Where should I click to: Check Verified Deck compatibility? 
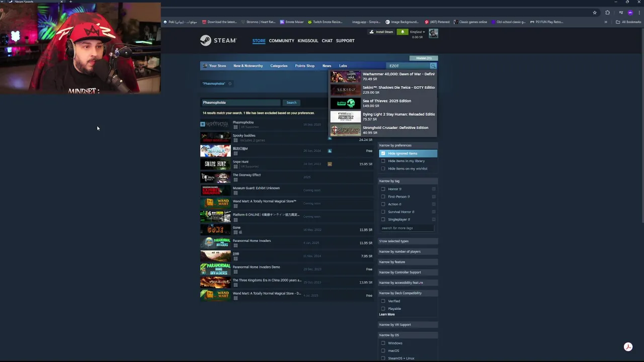383,301
